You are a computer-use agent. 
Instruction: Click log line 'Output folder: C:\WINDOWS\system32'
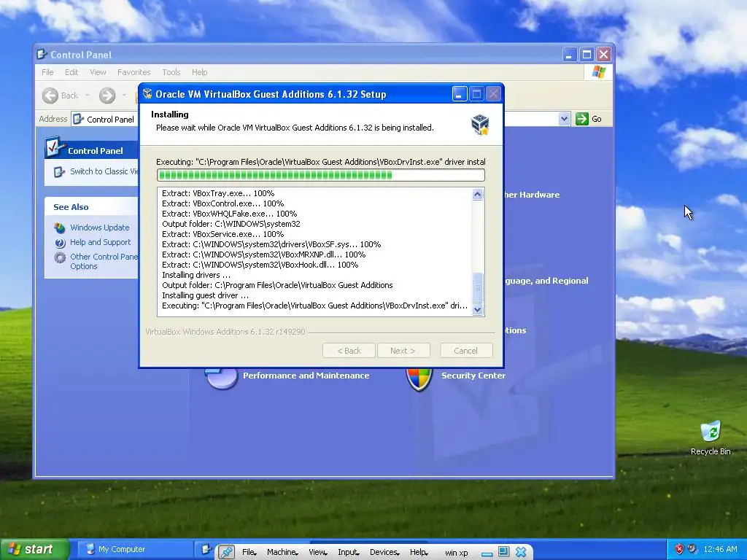pos(231,224)
